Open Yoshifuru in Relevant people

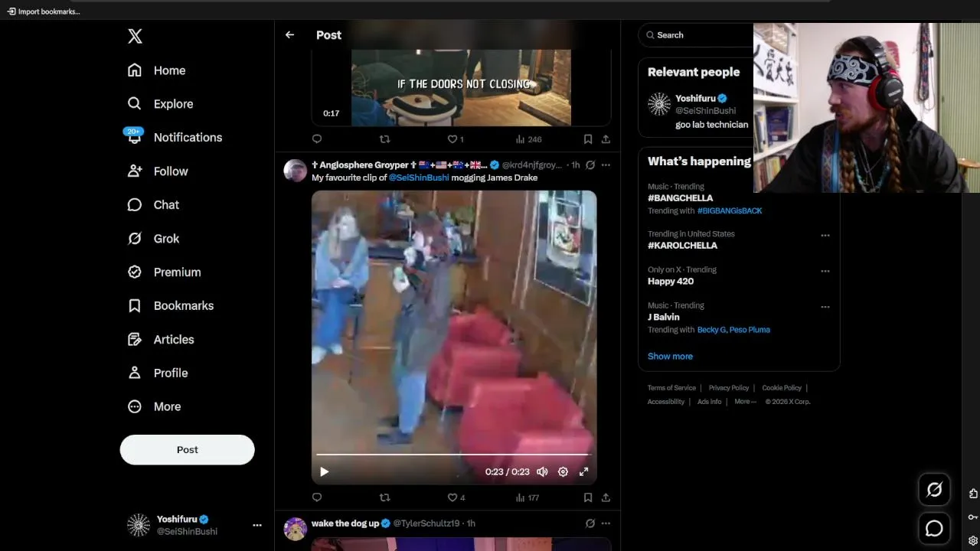695,99
